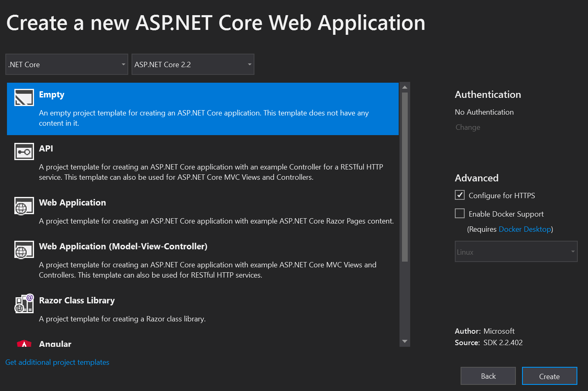
Task: Open Get additional project templates
Action: click(x=57, y=362)
